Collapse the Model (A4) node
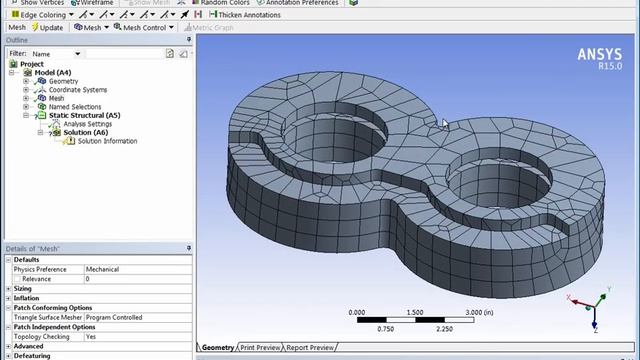The height and width of the screenshot is (360, 640). [x=11, y=73]
